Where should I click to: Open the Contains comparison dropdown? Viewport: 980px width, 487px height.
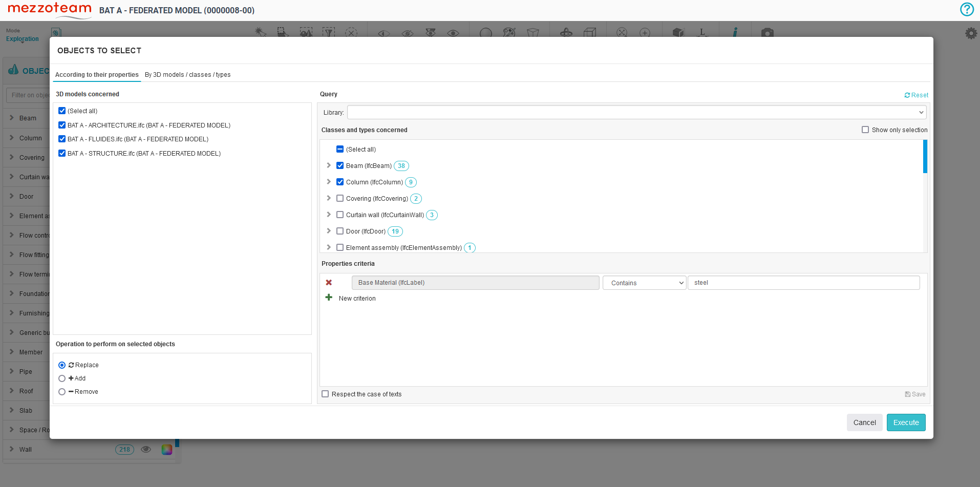tap(644, 282)
